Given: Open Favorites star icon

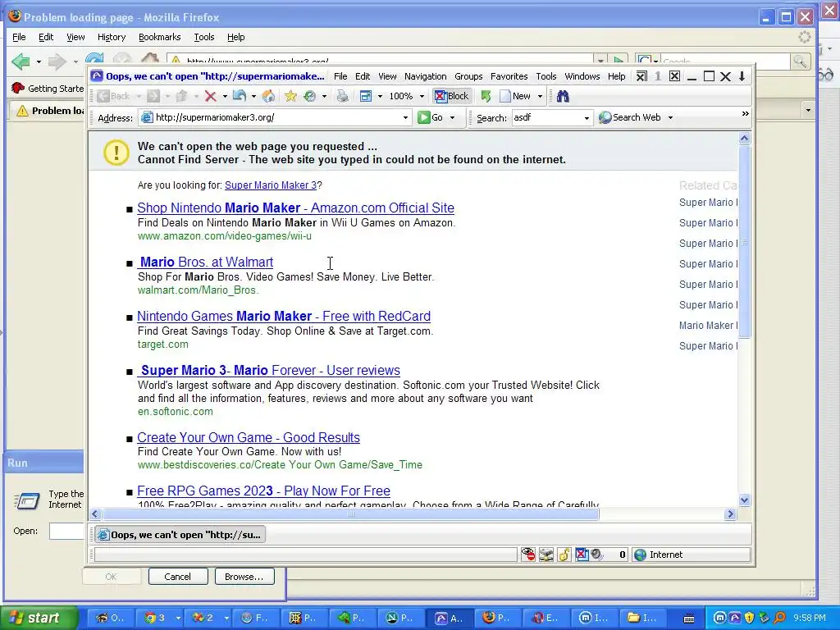Looking at the screenshot, I should coord(290,97).
